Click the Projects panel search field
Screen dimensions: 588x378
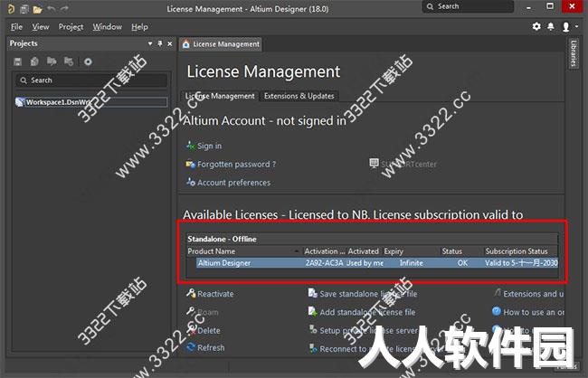point(91,80)
